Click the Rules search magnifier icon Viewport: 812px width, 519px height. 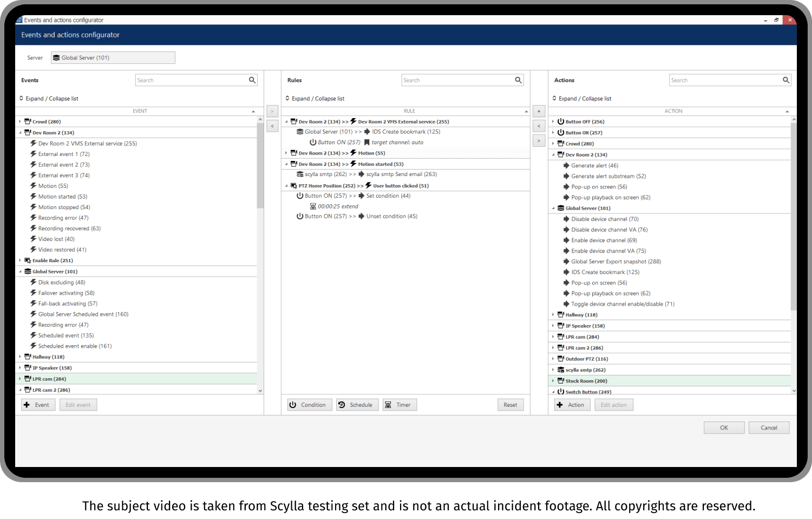[x=518, y=80]
